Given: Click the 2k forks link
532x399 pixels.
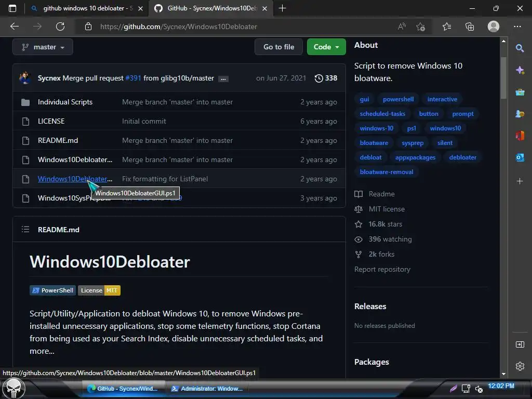Looking at the screenshot, I should [x=375, y=254].
